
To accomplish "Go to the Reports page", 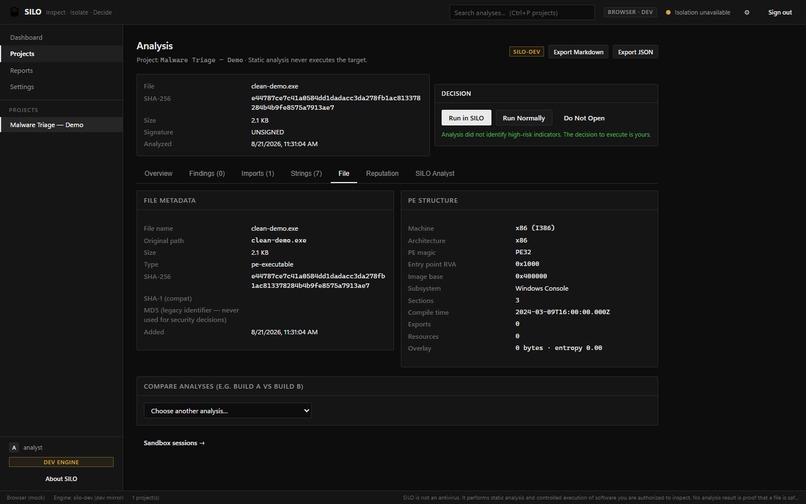I will (61, 70).
